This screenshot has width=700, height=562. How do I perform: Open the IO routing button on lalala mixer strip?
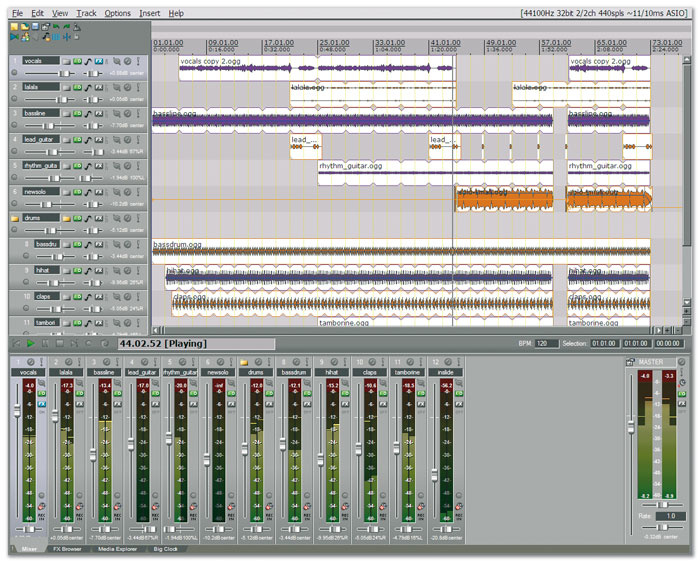coord(81,392)
